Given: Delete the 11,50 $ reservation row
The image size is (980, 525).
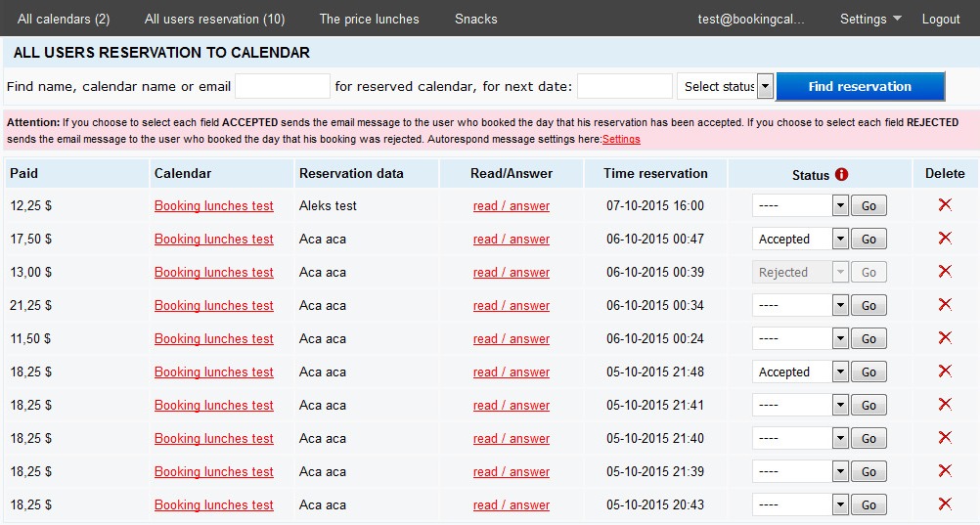Looking at the screenshot, I should 945,338.
